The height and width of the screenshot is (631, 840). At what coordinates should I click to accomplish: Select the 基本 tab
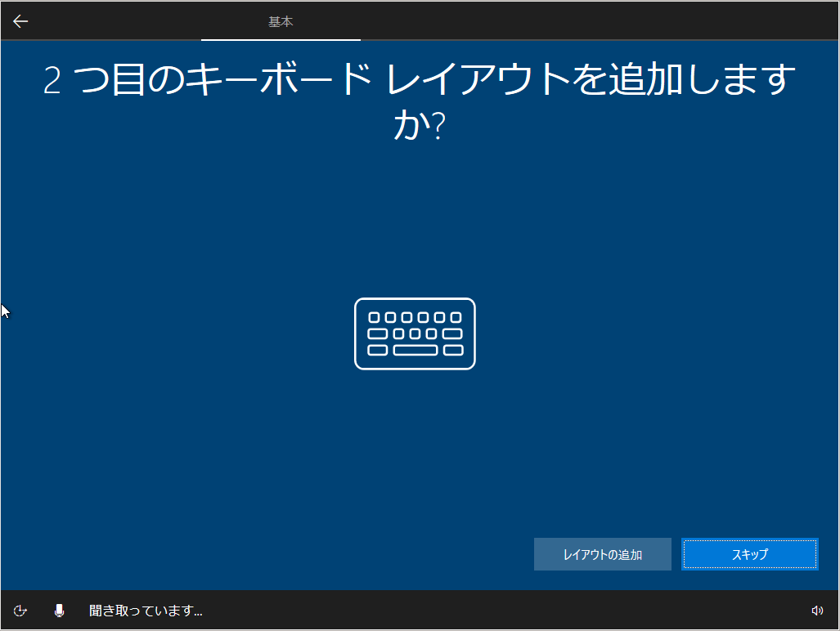tap(281, 21)
